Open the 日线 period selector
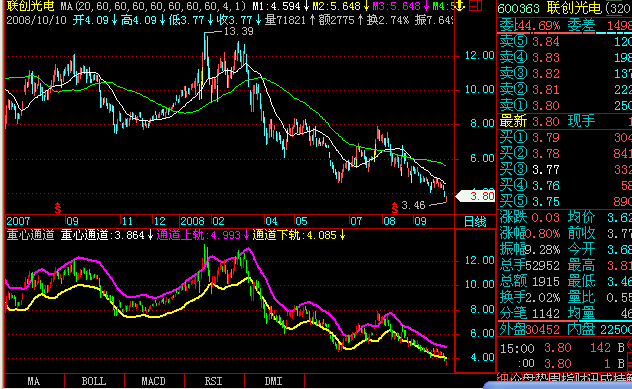Image resolution: width=632 pixels, height=389 pixels. (x=475, y=221)
